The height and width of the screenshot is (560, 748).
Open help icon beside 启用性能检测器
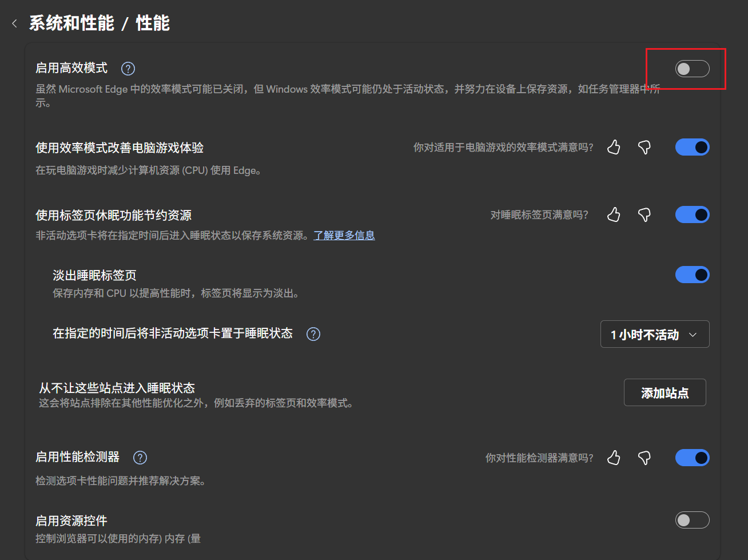pos(140,458)
